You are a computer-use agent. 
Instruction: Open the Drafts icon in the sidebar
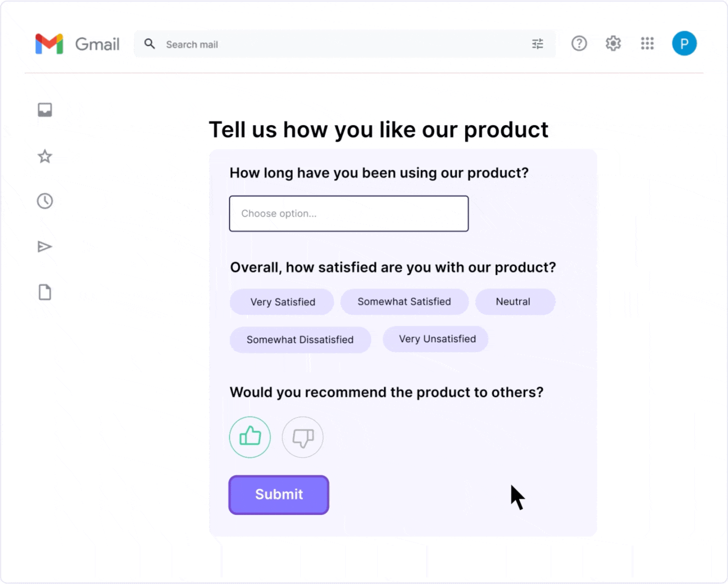[45, 292]
